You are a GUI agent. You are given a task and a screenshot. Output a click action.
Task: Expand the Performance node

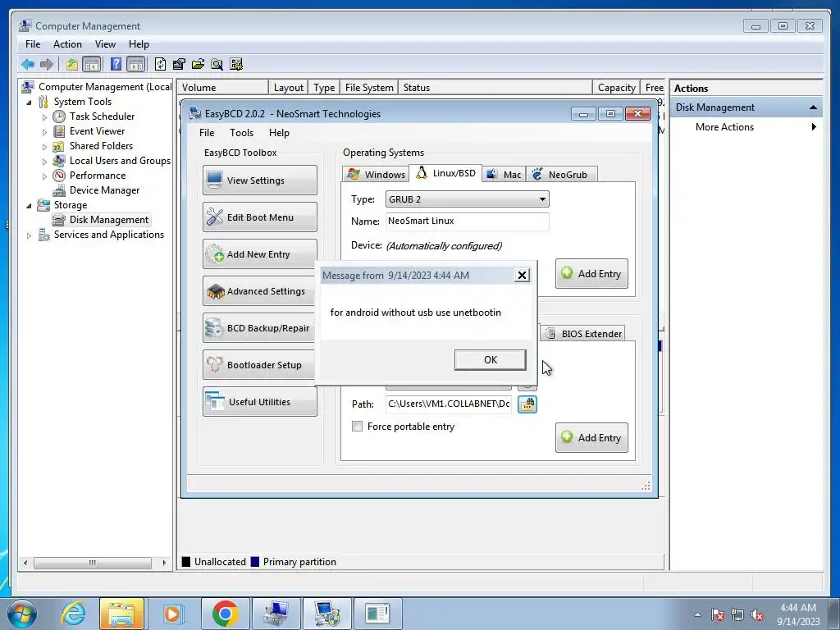tap(44, 176)
